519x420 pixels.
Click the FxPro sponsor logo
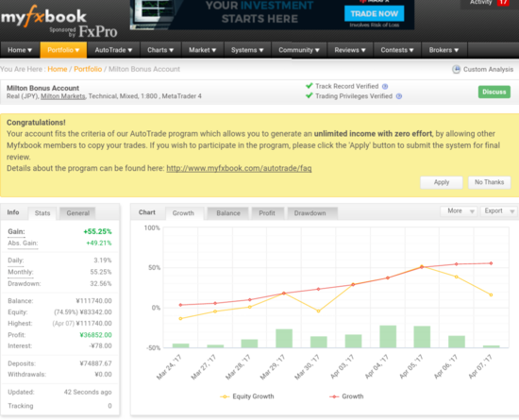point(97,32)
